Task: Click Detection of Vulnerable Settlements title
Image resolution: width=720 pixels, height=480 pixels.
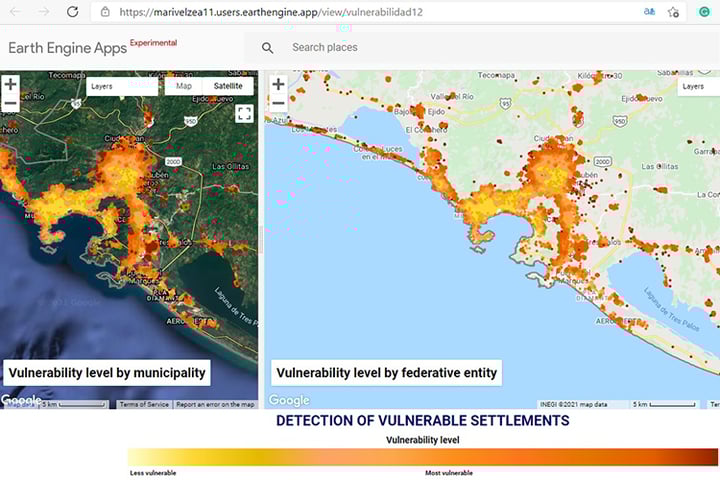Action: click(422, 420)
